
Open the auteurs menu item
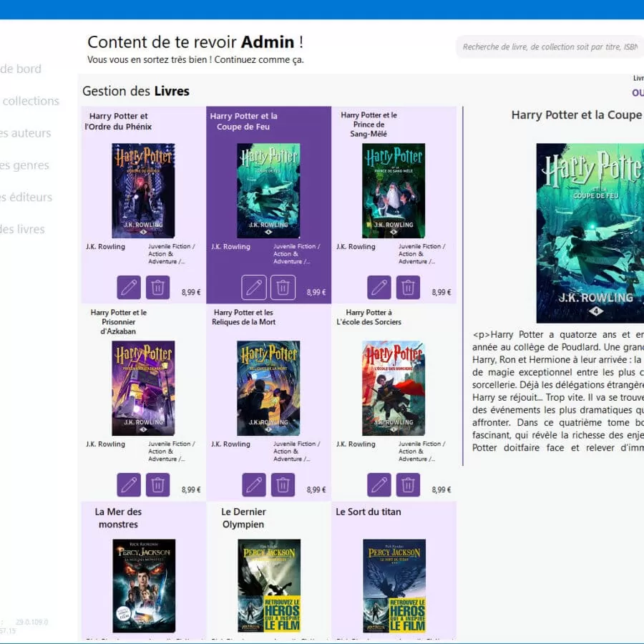click(x=26, y=132)
